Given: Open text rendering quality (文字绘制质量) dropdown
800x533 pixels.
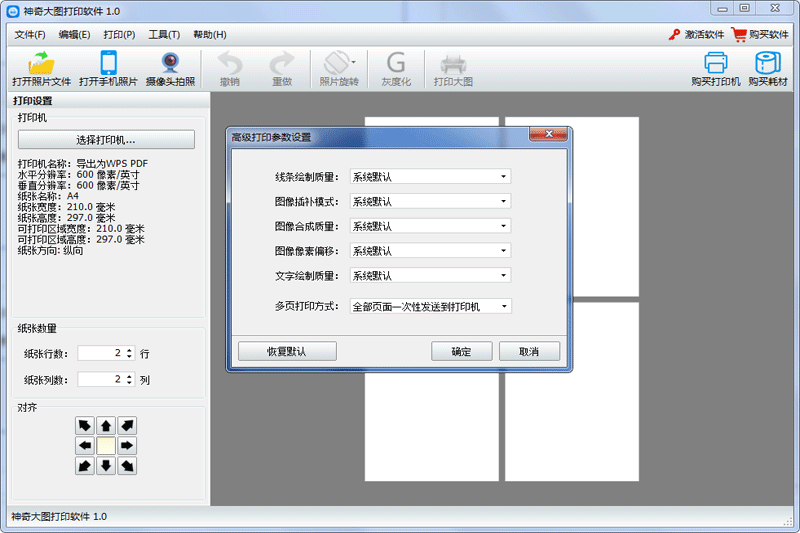Looking at the screenshot, I should pos(430,275).
